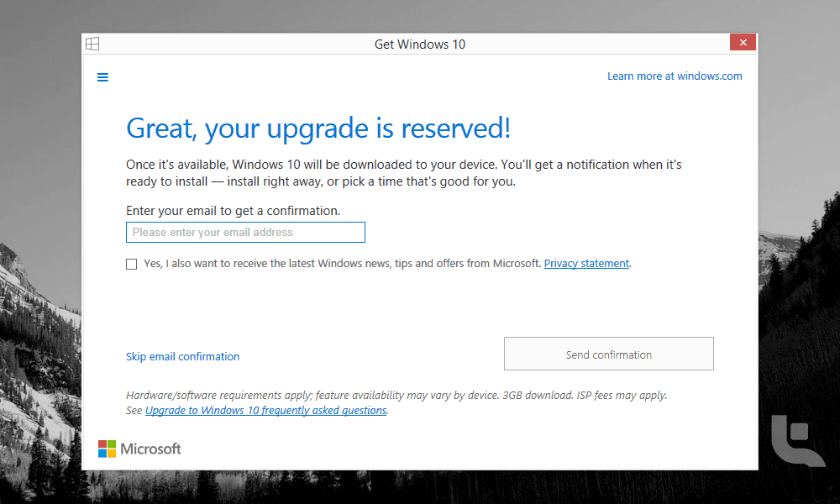This screenshot has height=504, width=840.
Task: Click 'Enter your email to get a confirmation.' label
Action: pyautogui.click(x=233, y=211)
